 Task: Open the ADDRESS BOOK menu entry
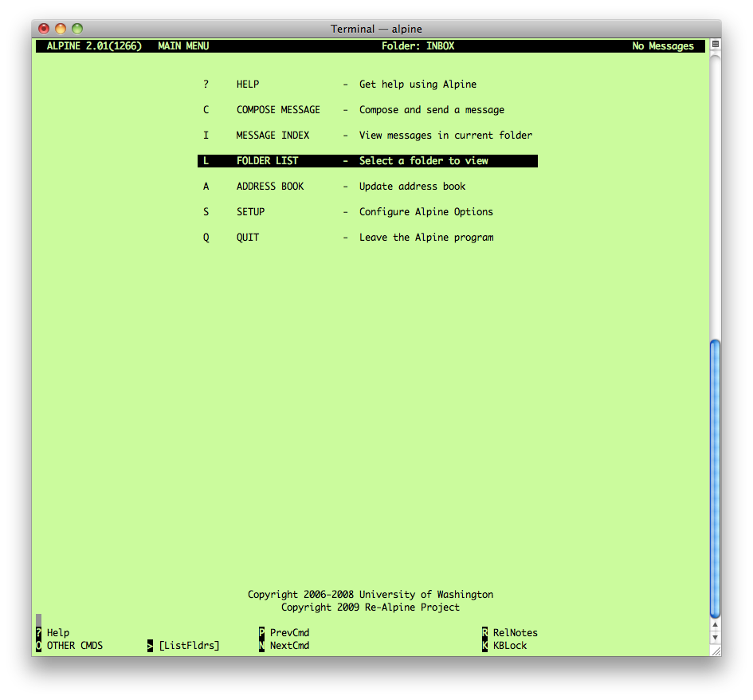(270, 187)
